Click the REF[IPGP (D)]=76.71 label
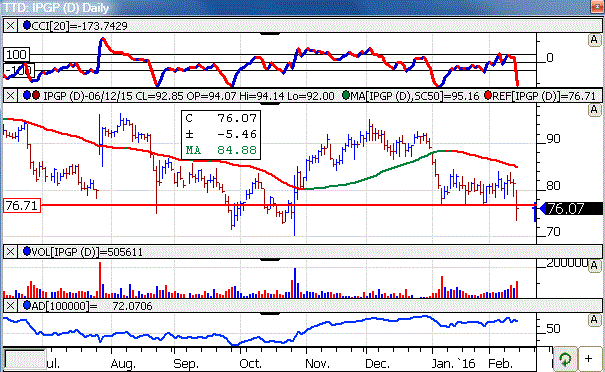 coord(544,95)
